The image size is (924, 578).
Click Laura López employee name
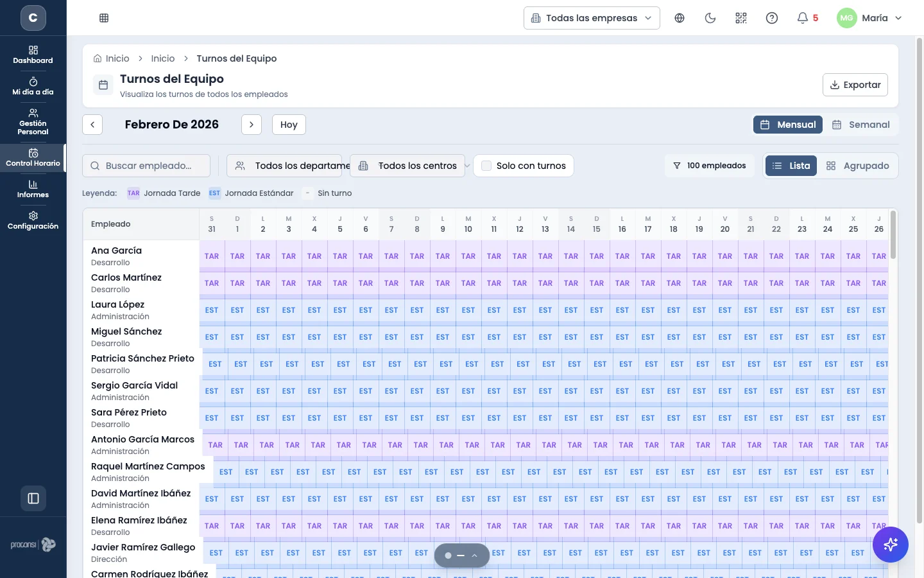click(x=117, y=304)
